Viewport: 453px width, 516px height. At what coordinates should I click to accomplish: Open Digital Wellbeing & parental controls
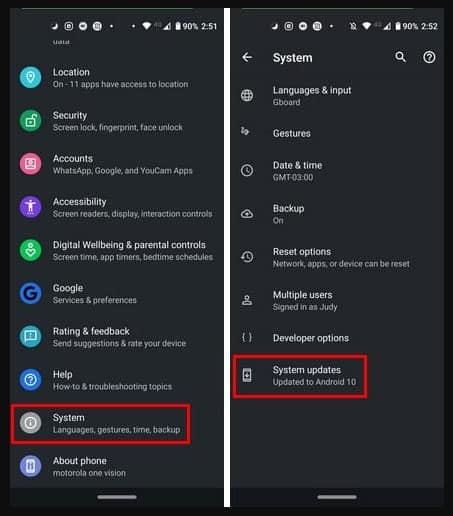pyautogui.click(x=117, y=250)
